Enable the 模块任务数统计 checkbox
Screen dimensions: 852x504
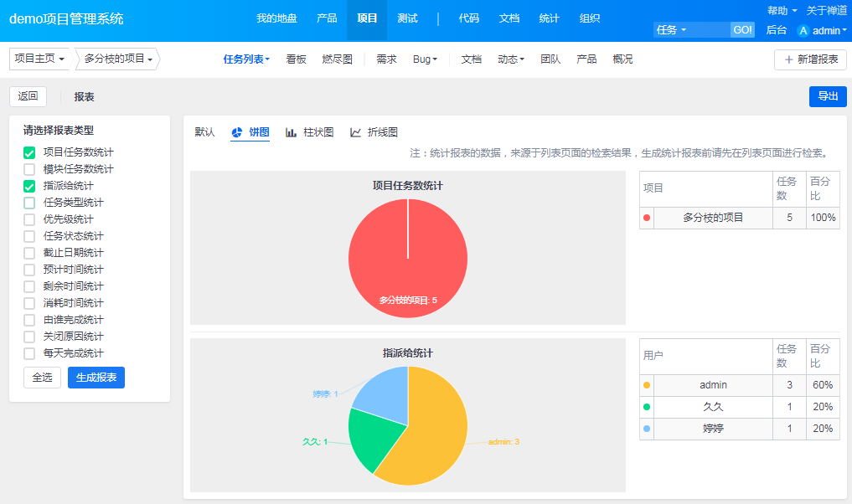[29, 169]
